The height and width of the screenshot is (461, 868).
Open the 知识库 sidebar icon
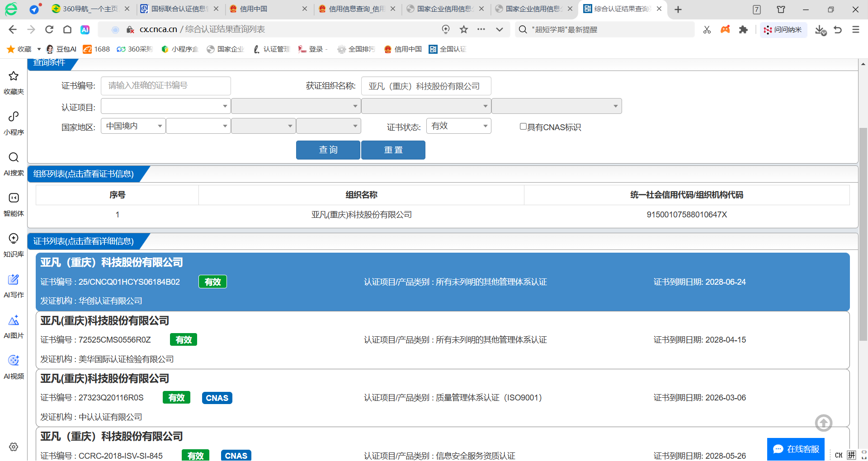coord(14,244)
